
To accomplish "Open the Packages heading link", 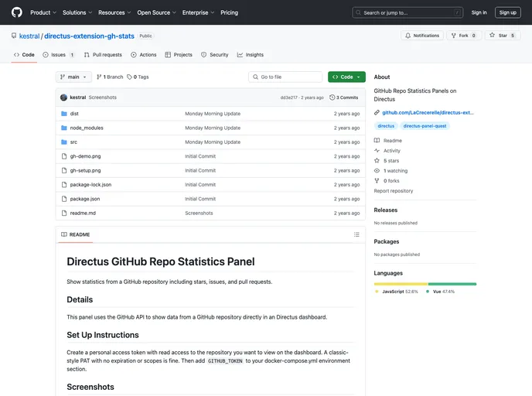I will click(x=387, y=241).
